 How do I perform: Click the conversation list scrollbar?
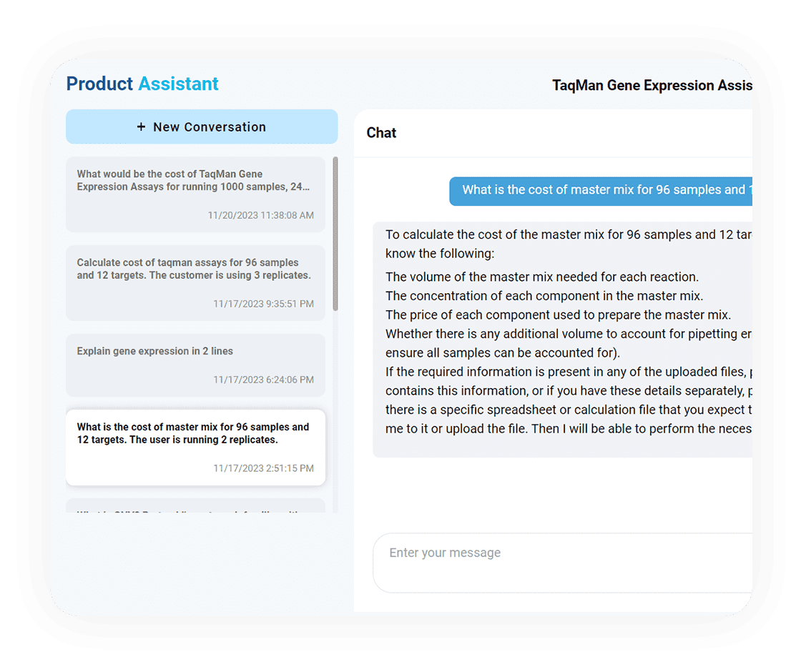coord(335,236)
